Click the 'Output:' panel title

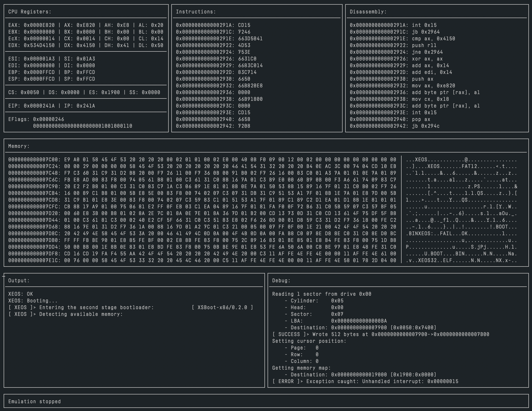[19, 281]
